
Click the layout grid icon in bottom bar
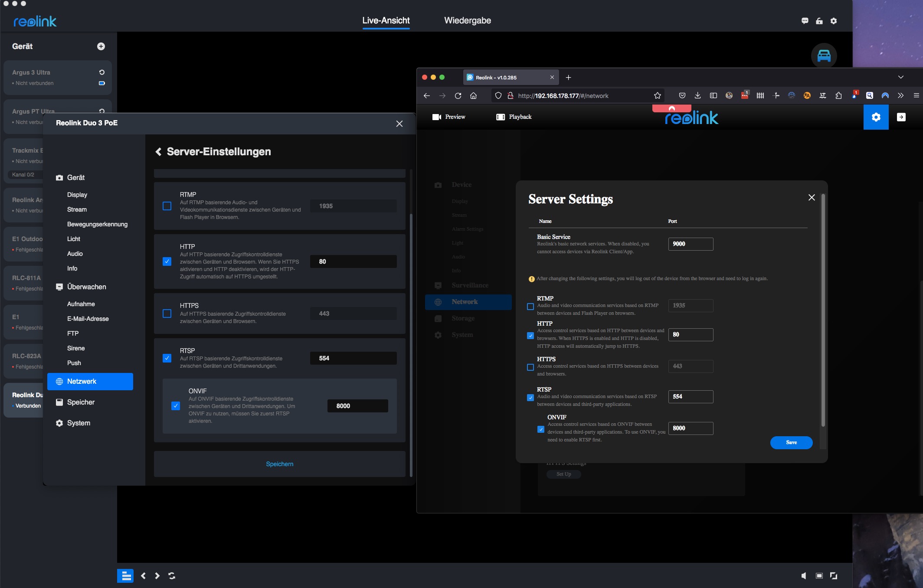click(x=125, y=576)
